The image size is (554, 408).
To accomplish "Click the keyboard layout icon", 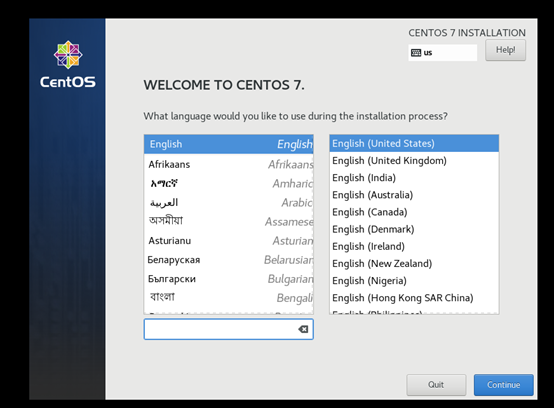I will [416, 53].
